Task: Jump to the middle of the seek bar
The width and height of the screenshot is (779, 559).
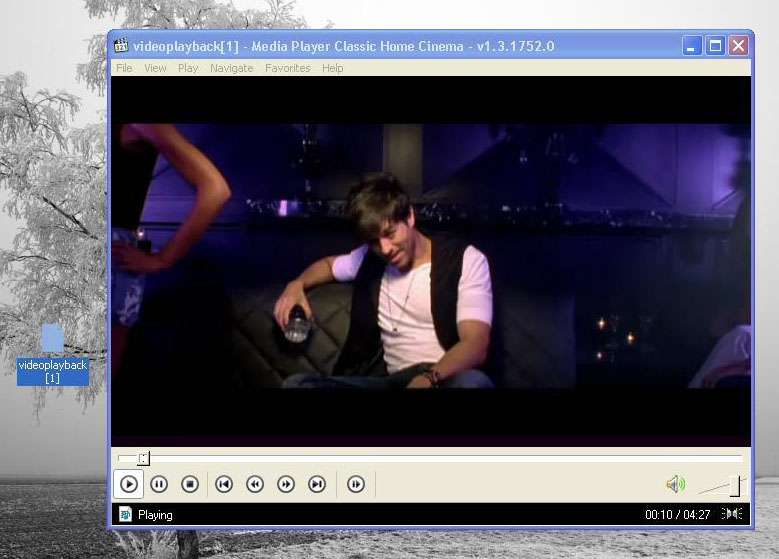Action: (430, 458)
